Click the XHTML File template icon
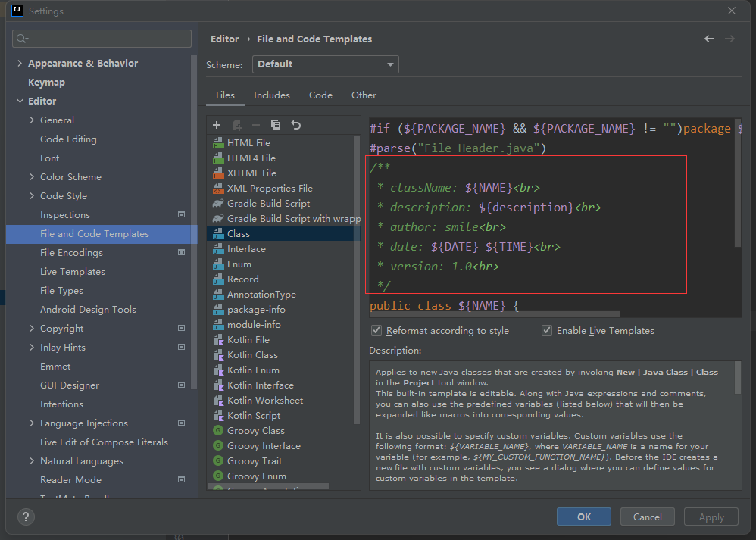The width and height of the screenshot is (756, 540). [218, 173]
